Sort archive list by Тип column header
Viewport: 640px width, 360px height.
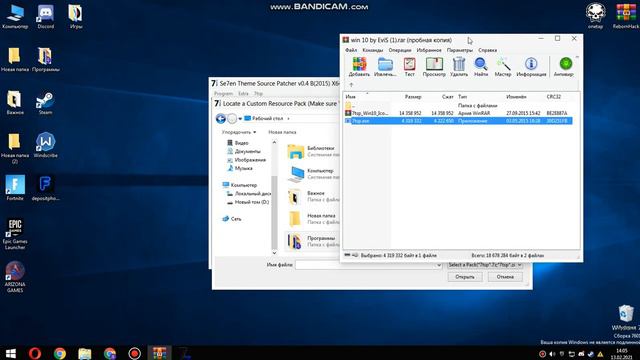462,97
